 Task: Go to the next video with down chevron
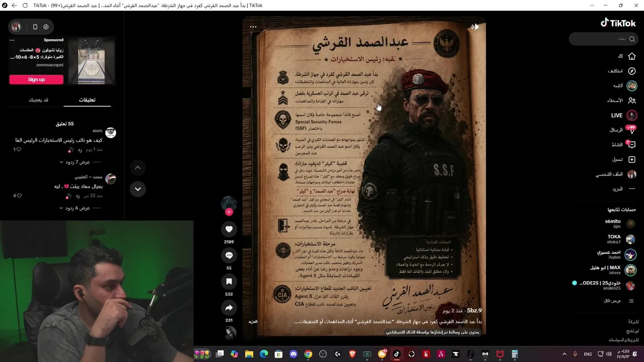click(x=137, y=189)
